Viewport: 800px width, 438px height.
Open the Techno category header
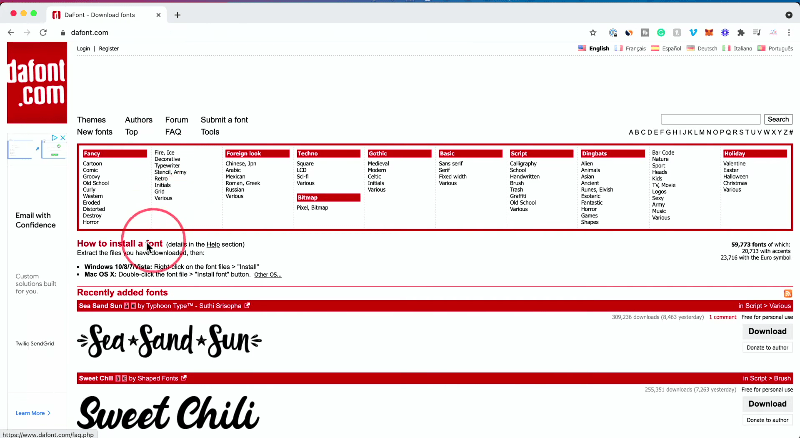click(x=329, y=154)
